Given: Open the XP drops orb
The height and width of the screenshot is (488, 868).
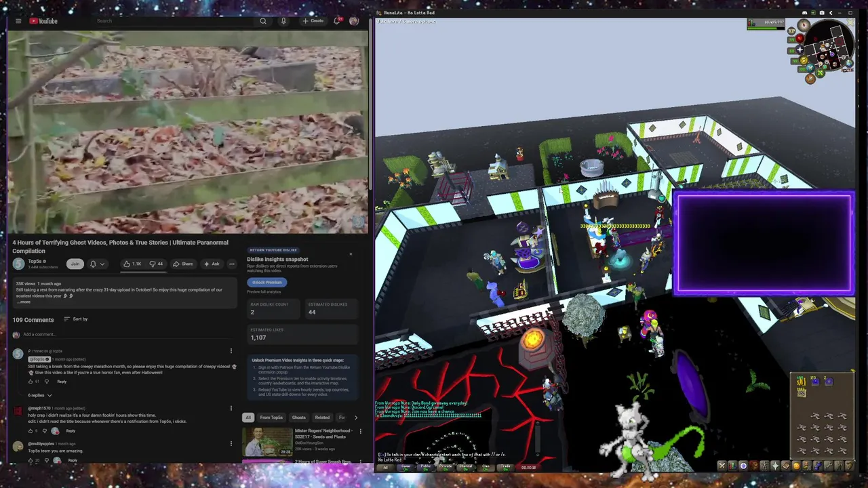Looking at the screenshot, I should click(791, 30).
